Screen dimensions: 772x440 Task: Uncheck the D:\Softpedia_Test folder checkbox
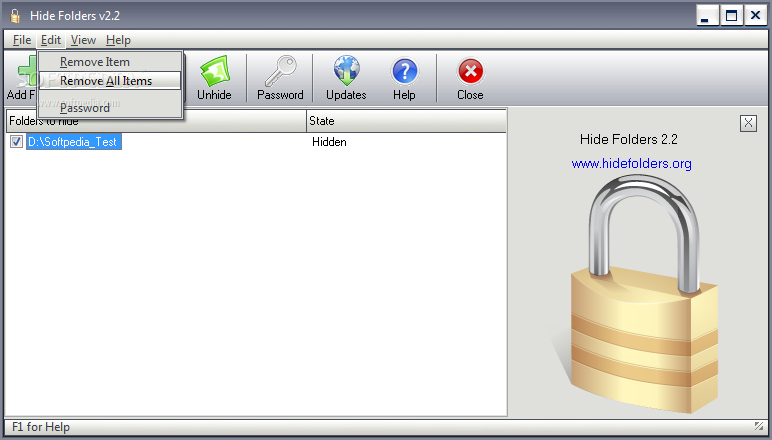coord(16,142)
